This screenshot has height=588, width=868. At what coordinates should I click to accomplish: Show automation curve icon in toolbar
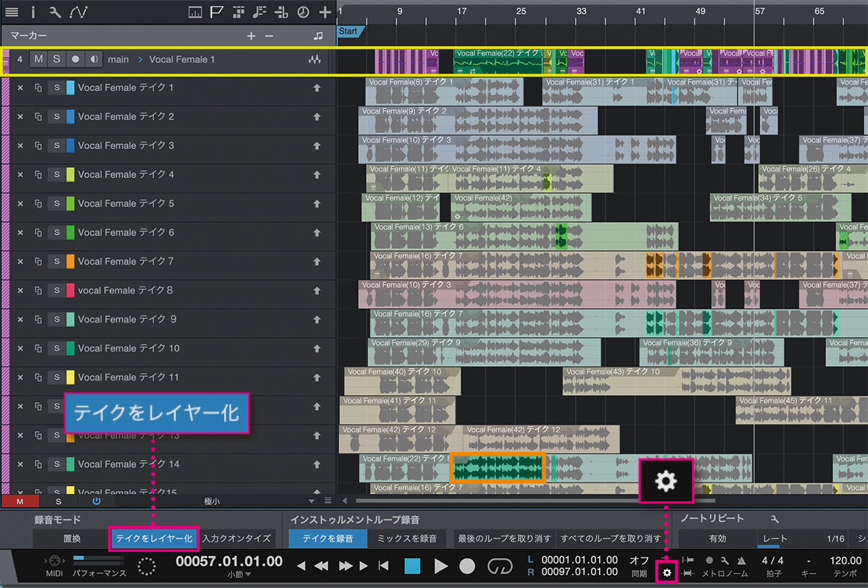(78, 12)
